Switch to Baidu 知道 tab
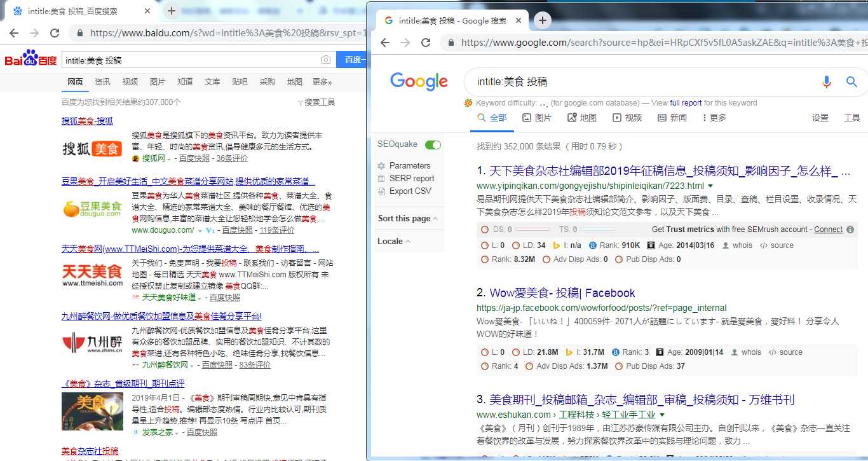This screenshot has height=461, width=868. point(185,82)
